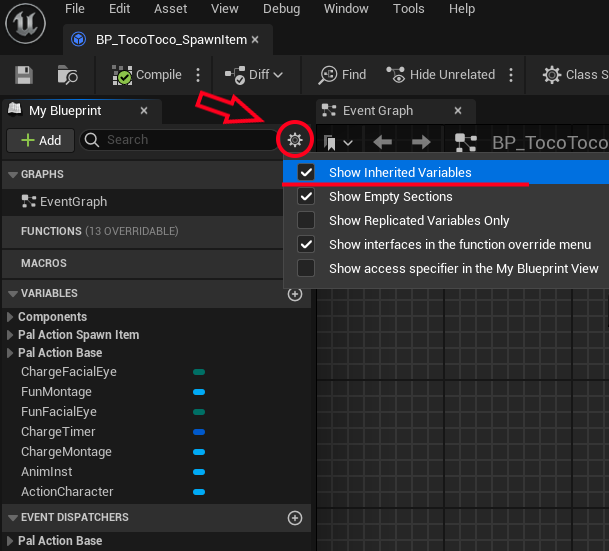Navigate back in graph history
Image resolution: width=609 pixels, height=551 pixels.
[382, 143]
